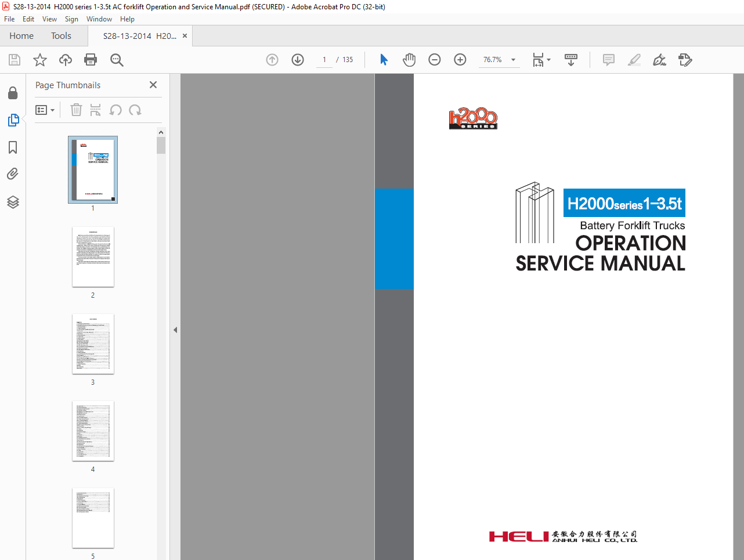Select page 4 thumbnail

tap(93, 431)
